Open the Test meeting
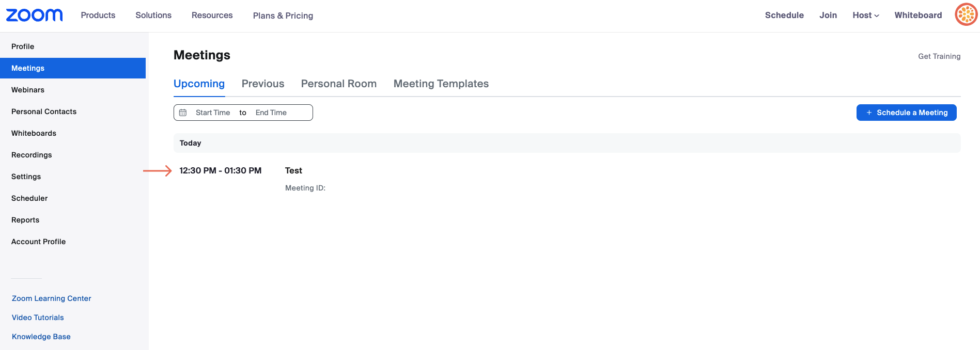Image resolution: width=980 pixels, height=350 pixels. click(293, 170)
